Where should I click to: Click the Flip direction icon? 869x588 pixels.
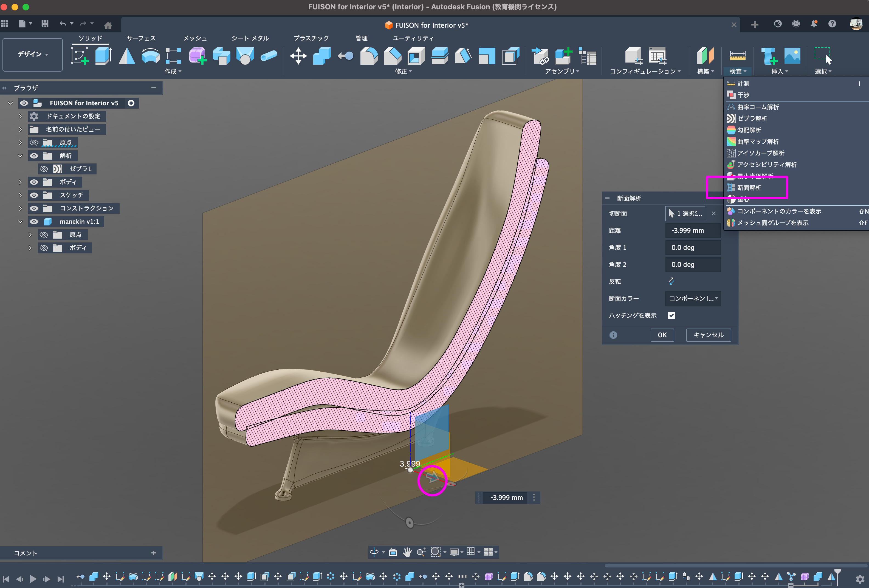point(671,281)
